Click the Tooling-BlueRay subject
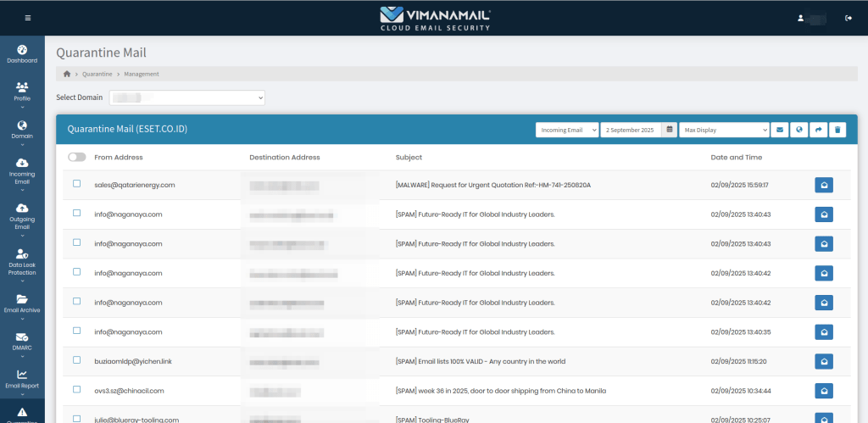The image size is (868, 423). pos(432,420)
